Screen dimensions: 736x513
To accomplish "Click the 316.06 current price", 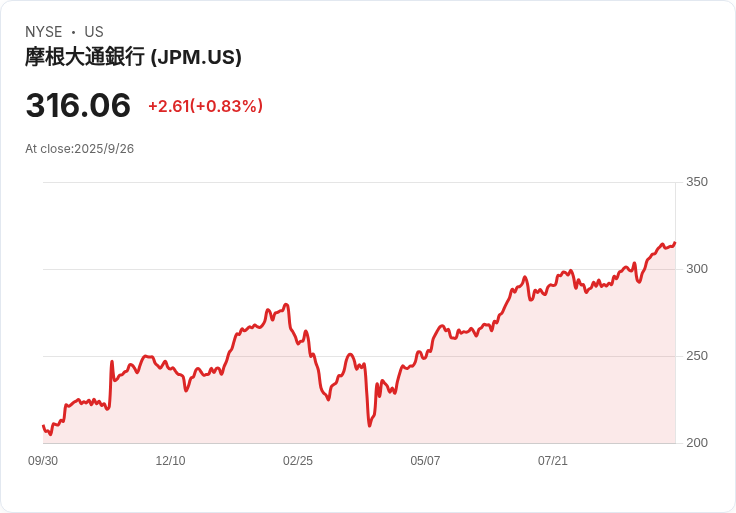I will click(78, 105).
